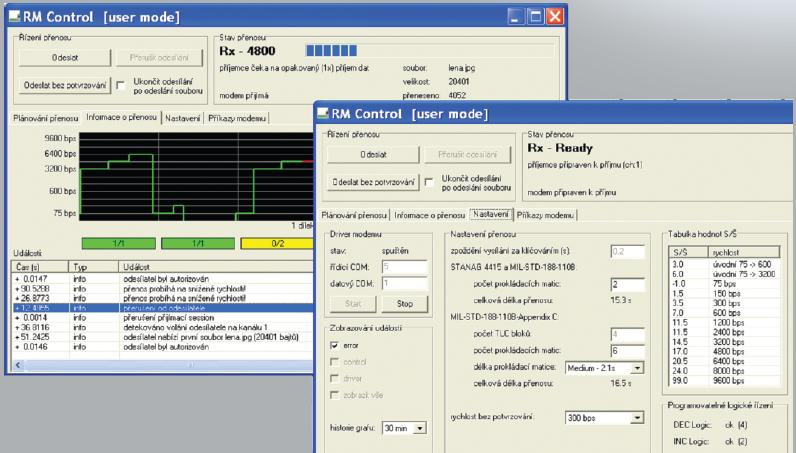Click Appendix C počet prokládacích matic field
The height and width of the screenshot is (453, 796).
[x=628, y=351]
